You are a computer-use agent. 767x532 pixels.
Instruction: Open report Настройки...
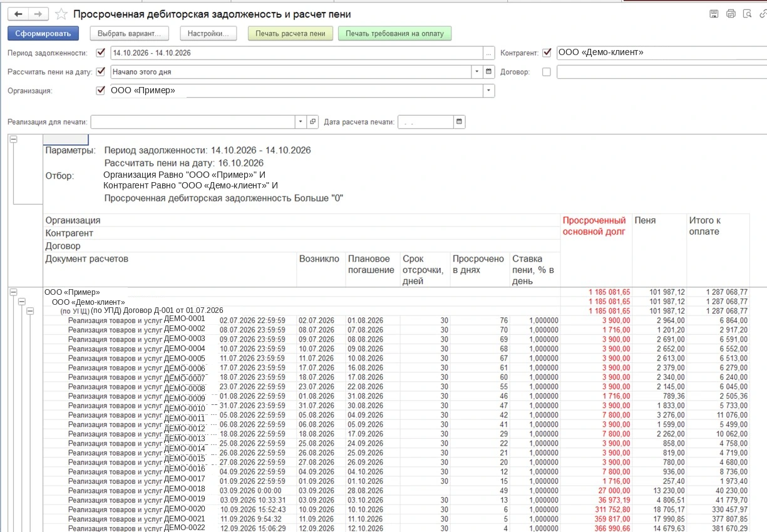[x=208, y=33]
